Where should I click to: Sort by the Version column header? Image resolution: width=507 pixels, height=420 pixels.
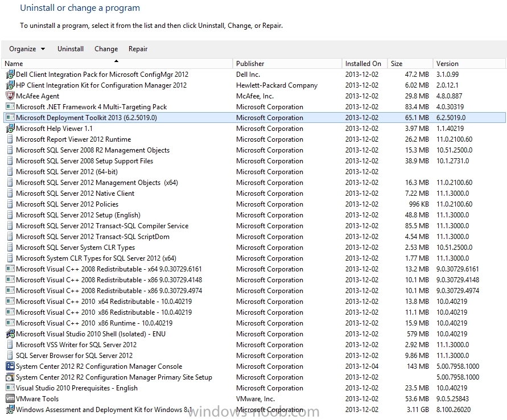click(x=469, y=63)
